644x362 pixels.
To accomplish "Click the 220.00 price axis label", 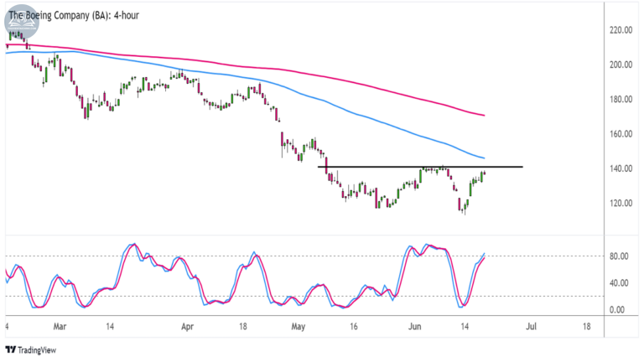I will (x=621, y=30).
